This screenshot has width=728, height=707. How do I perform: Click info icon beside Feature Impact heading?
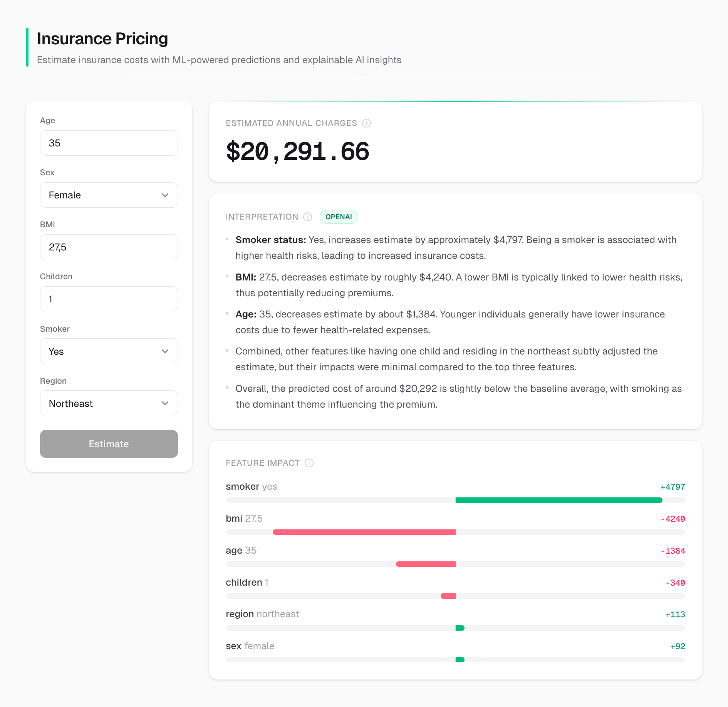309,463
